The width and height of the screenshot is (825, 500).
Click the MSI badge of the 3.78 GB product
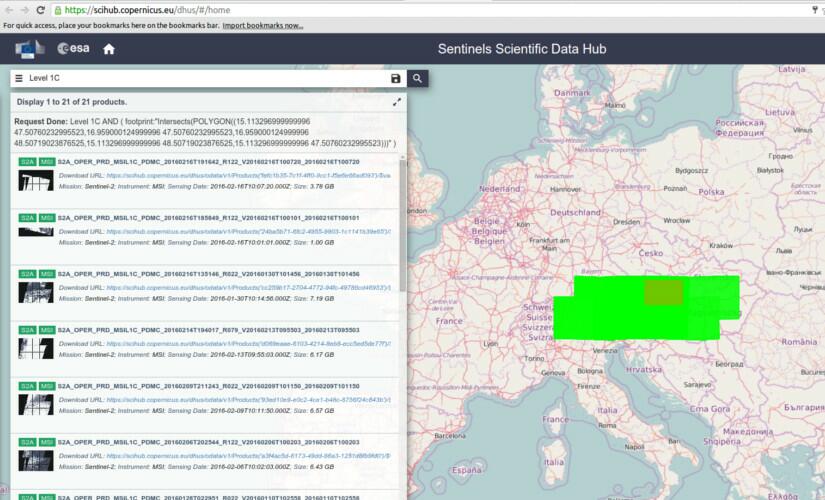(x=47, y=162)
